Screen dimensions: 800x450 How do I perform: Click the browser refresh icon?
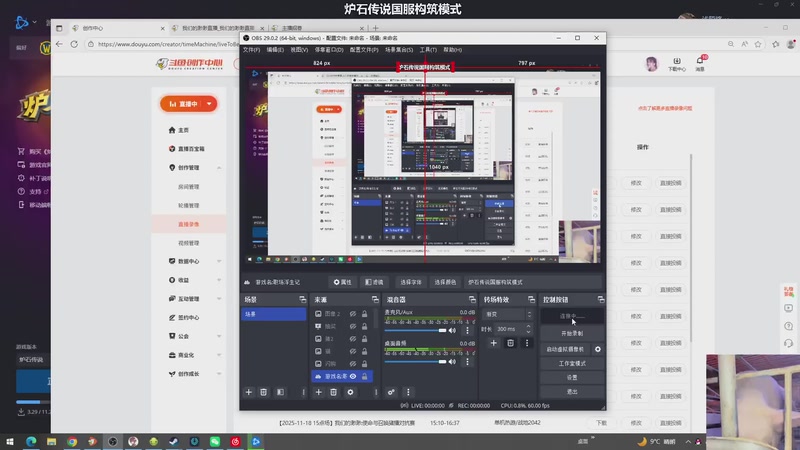[74, 44]
